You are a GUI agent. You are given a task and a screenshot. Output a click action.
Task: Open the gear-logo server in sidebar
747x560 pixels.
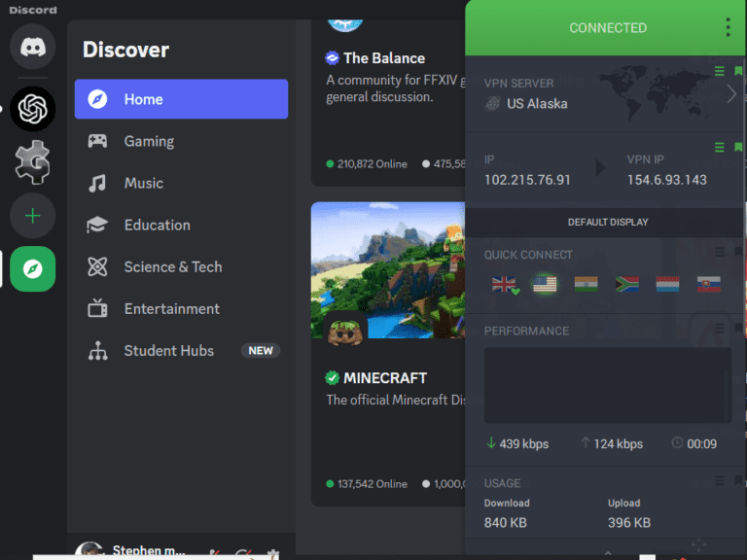[x=33, y=162]
